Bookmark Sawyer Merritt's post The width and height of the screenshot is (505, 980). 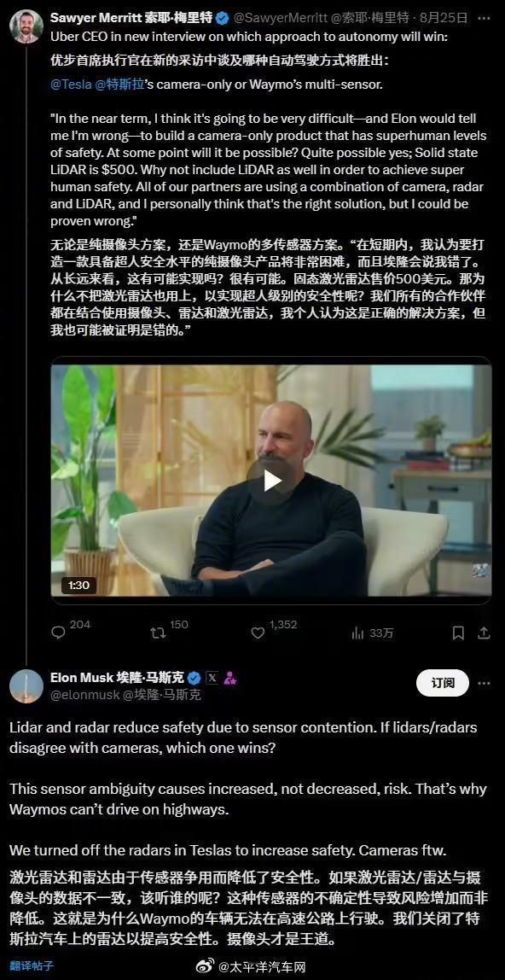(x=458, y=633)
